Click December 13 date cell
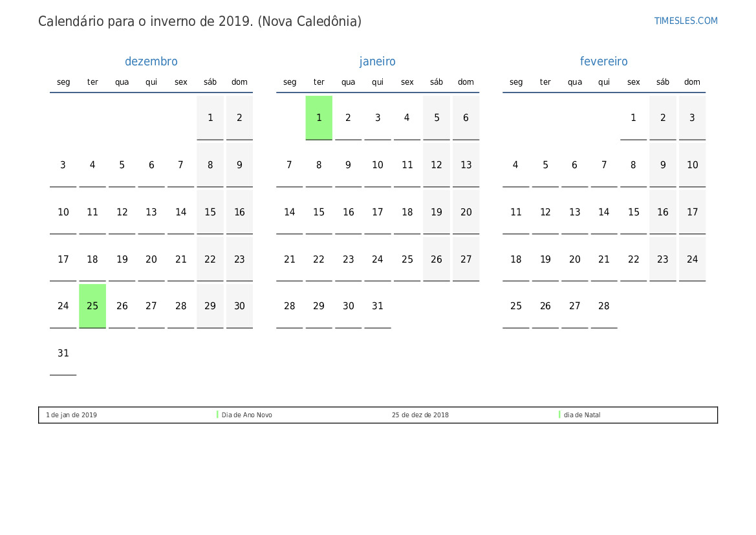Viewport: 756px width, 535px height. click(151, 212)
